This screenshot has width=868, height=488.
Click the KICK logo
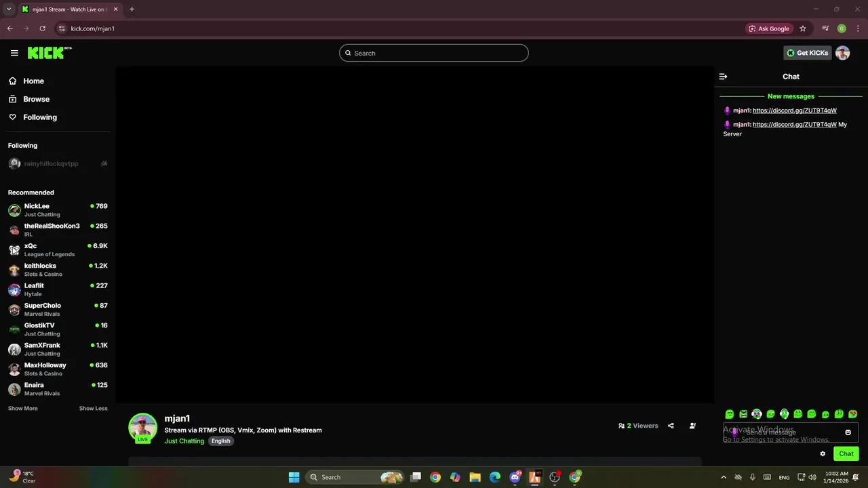(49, 53)
